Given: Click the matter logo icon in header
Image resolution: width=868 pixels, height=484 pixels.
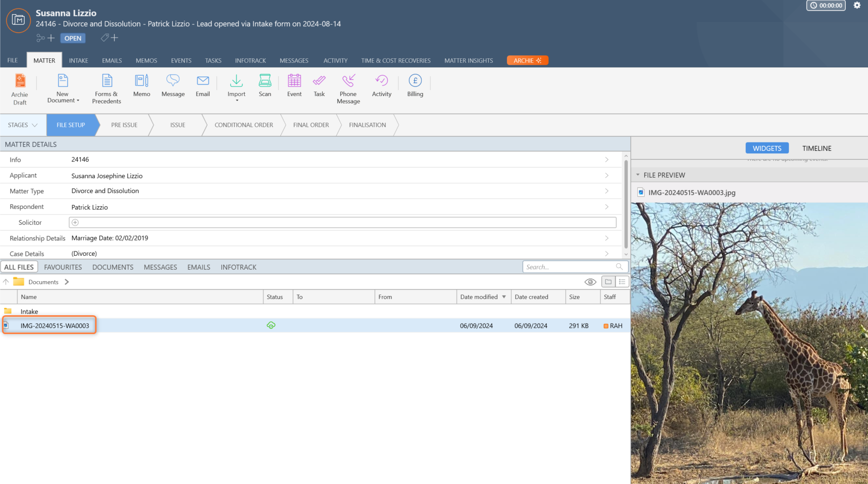Looking at the screenshot, I should (x=18, y=20).
